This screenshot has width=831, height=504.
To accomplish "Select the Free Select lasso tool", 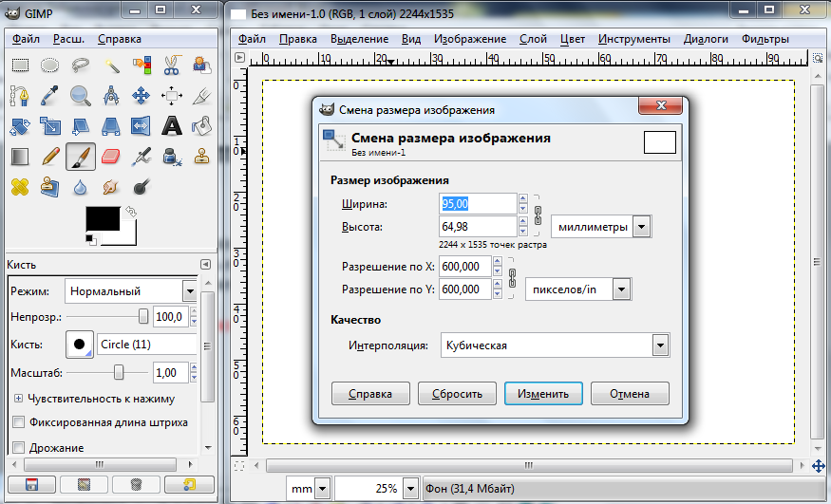I will tap(81, 65).
